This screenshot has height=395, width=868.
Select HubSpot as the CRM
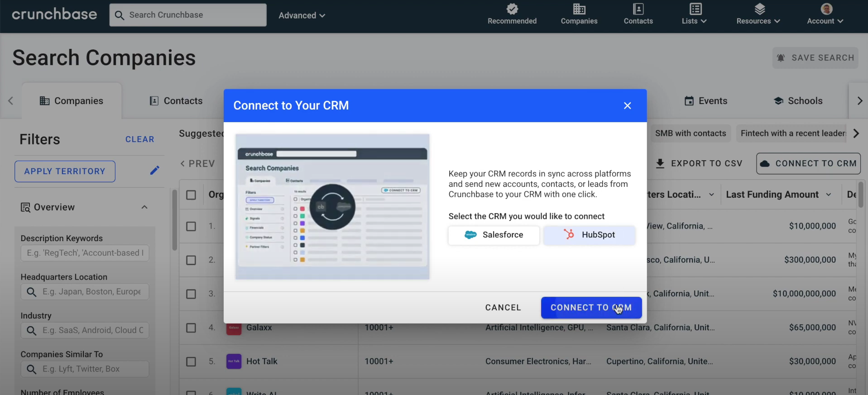589,235
